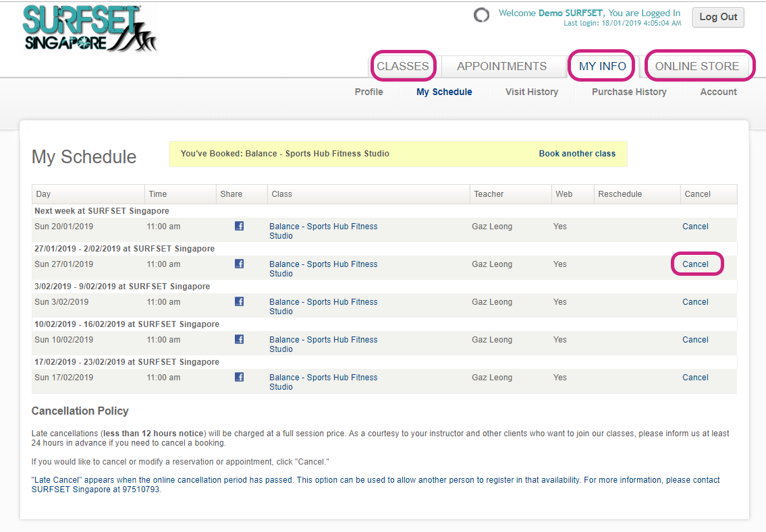The width and height of the screenshot is (766, 532).
Task: Open the Balance class link for 20/01/2019
Action: tap(323, 231)
